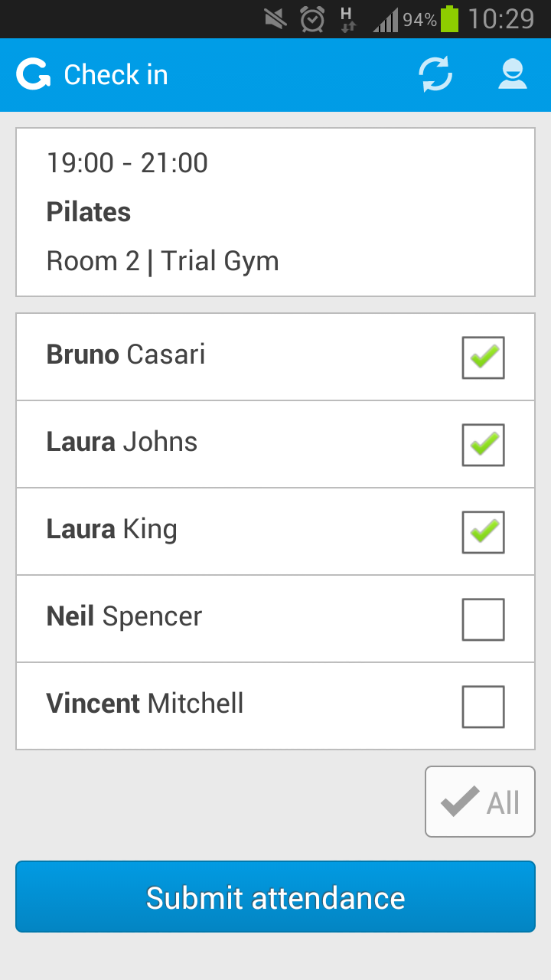Image resolution: width=551 pixels, height=980 pixels.
Task: Tap the alarm clock status icon
Action: 312,19
